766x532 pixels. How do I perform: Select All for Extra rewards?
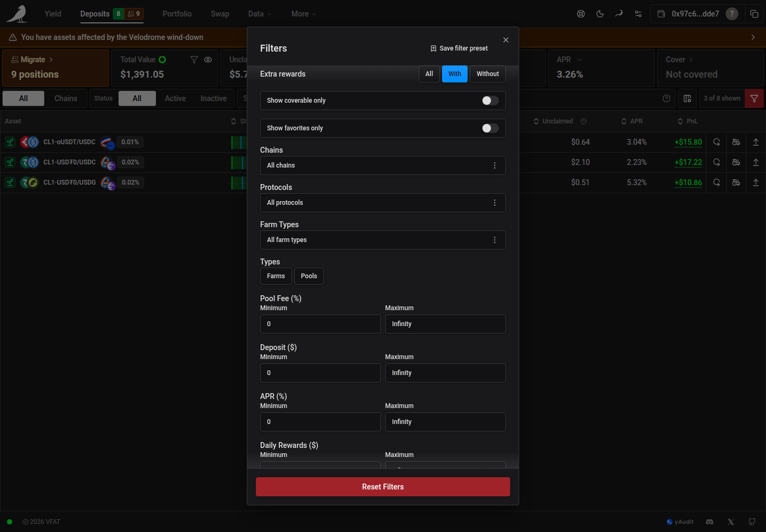(x=429, y=74)
